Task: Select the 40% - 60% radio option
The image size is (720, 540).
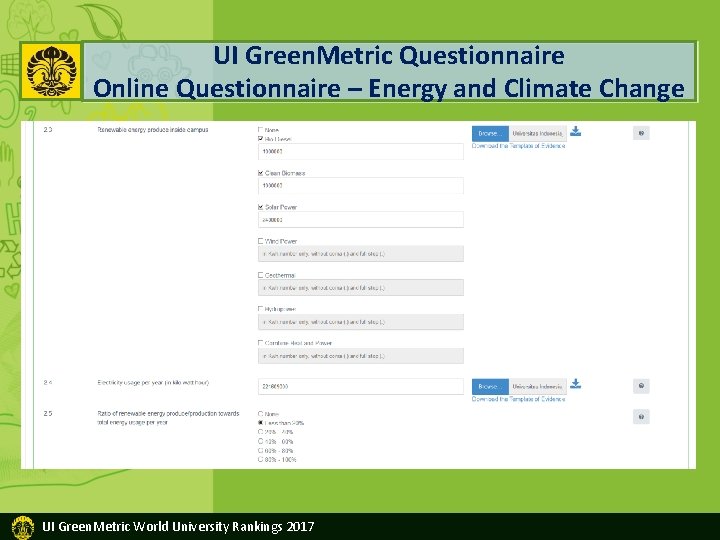Action: click(260, 441)
